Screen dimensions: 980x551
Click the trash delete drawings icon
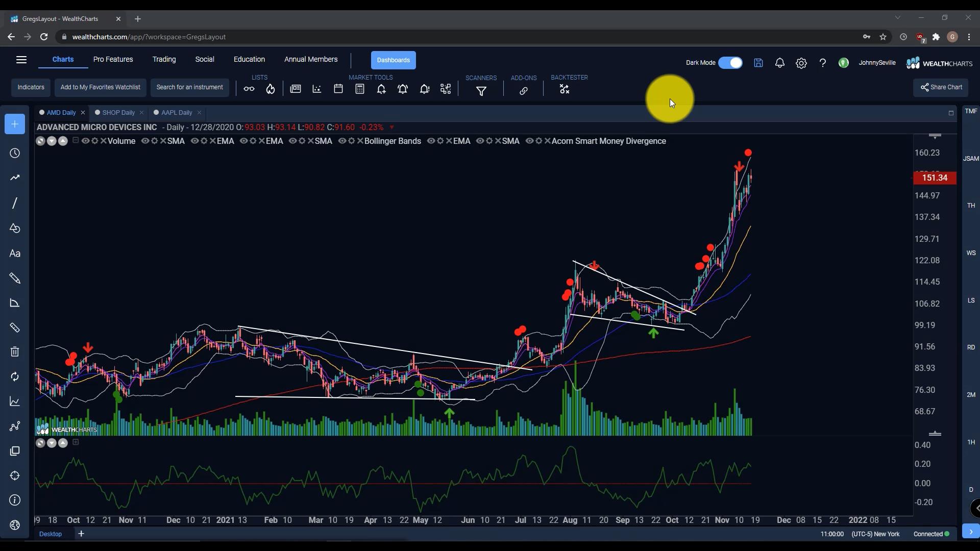coord(15,352)
